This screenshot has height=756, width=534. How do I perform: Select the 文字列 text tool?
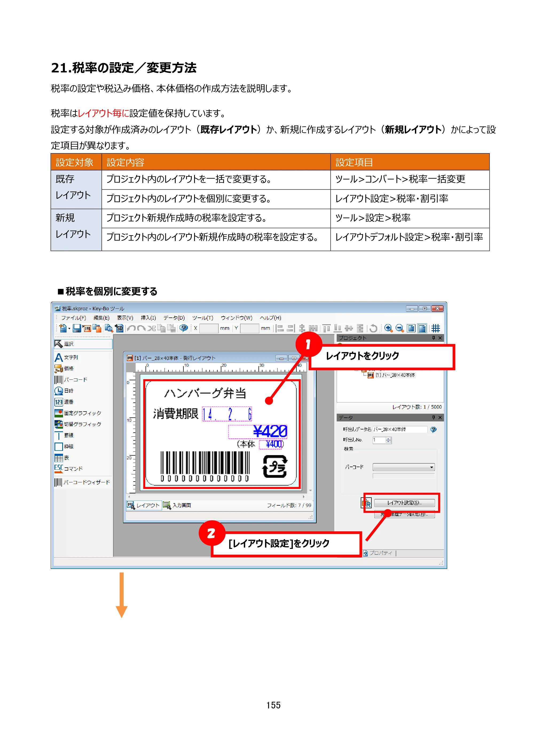(66, 357)
